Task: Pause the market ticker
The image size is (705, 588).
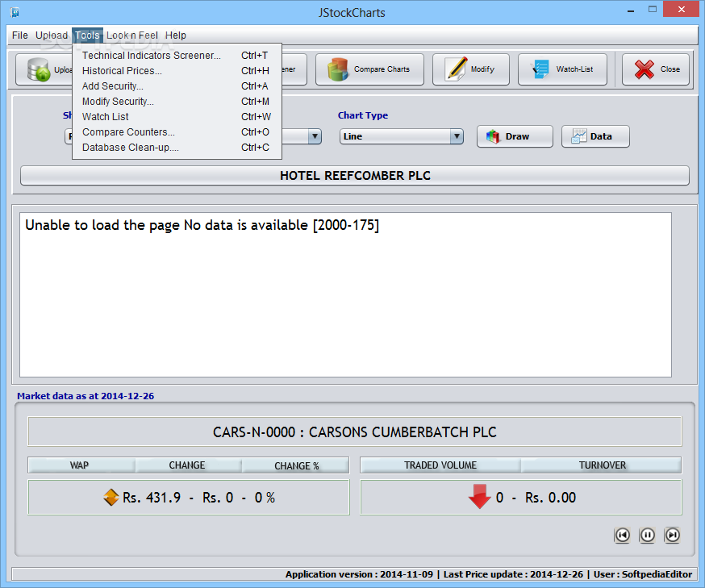Action: [x=647, y=535]
